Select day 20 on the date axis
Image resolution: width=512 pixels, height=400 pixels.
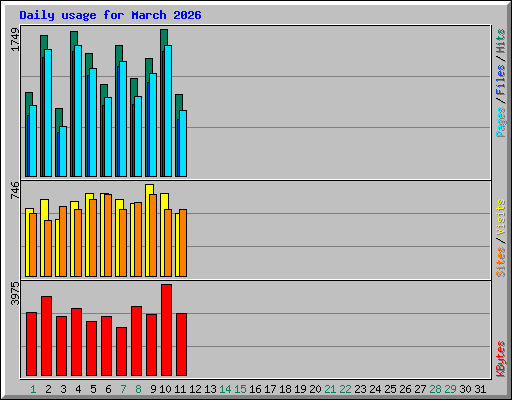(x=315, y=389)
